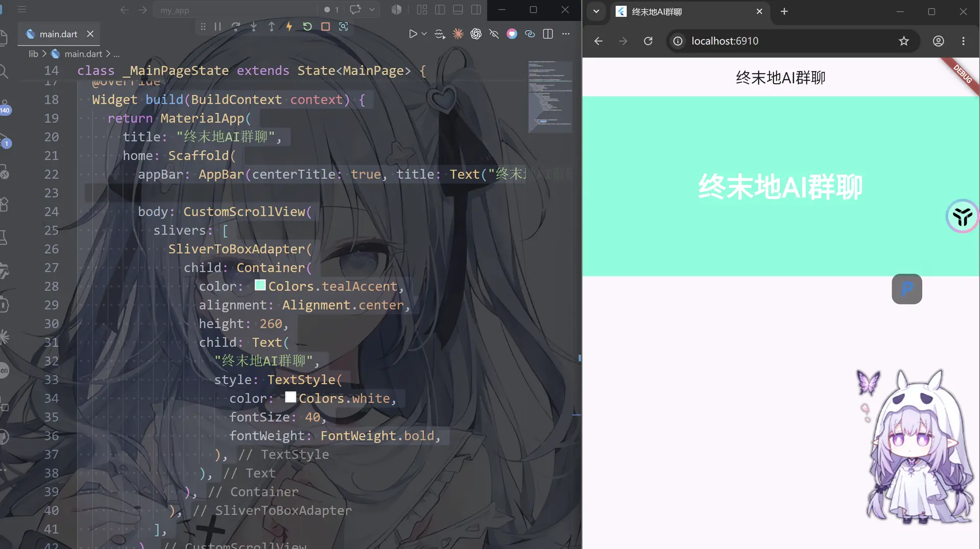The image size is (980, 549).
Task: Click the code text FontWeight.bold
Action: [x=377, y=436]
